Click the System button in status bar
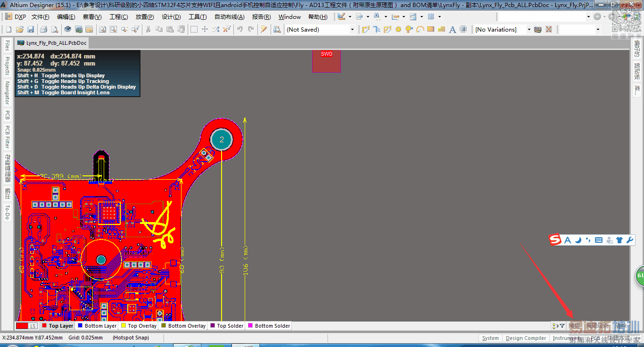Viewport: 644px width, 347px height. 490,338
